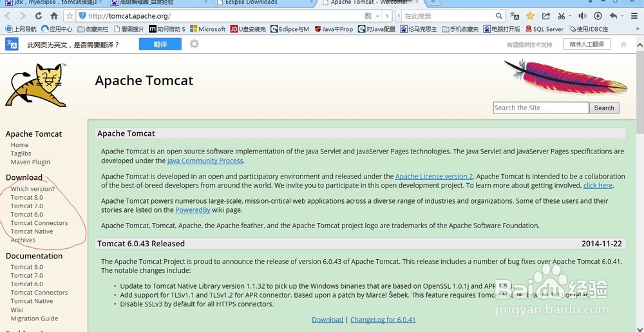Go back to the previous page
644x332 pixels.
click(8, 16)
